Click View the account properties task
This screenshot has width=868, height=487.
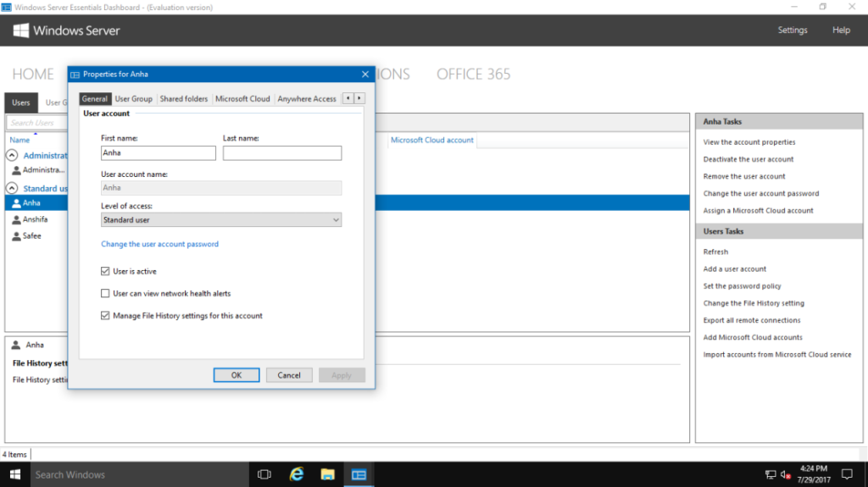749,142
